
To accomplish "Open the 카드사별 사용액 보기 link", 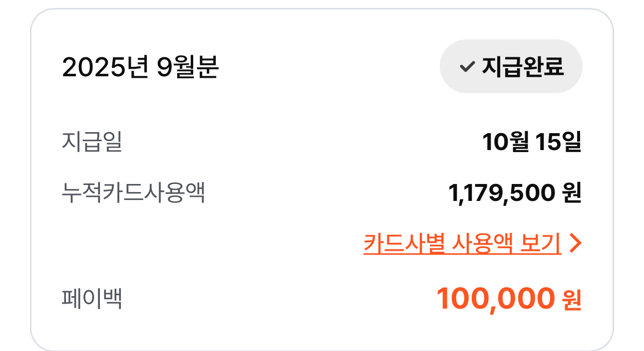I will pyautogui.click(x=462, y=243).
